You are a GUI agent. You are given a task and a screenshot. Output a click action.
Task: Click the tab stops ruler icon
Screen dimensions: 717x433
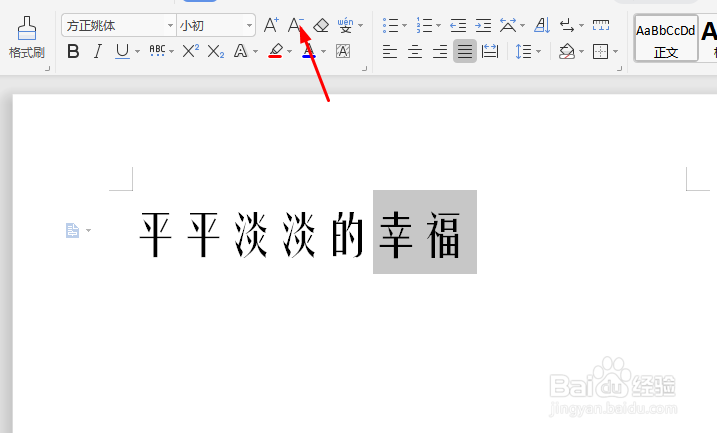coord(600,25)
